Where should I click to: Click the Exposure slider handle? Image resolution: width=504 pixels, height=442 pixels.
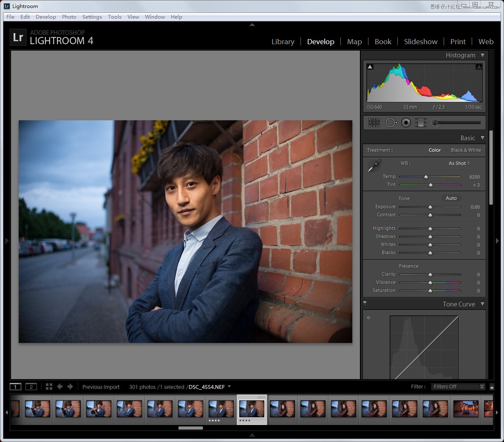(430, 207)
